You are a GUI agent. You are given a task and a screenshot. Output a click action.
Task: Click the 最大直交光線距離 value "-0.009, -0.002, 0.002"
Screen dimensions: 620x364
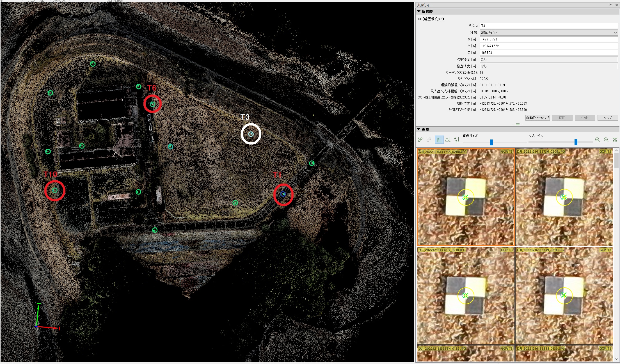[x=494, y=91]
